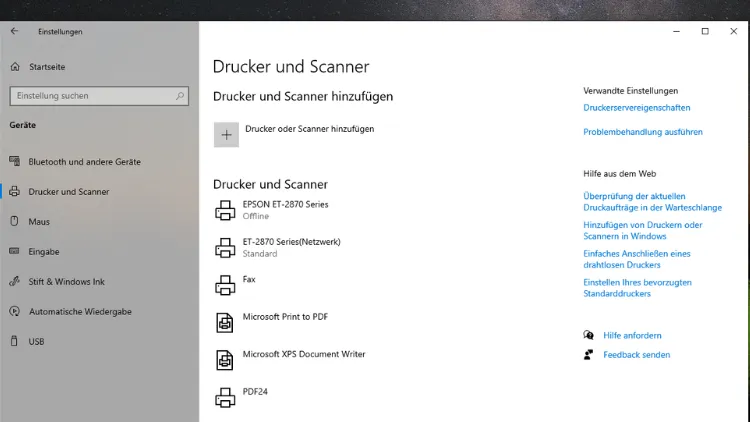Click the EPSON ET-2870 Series printer icon

point(225,211)
